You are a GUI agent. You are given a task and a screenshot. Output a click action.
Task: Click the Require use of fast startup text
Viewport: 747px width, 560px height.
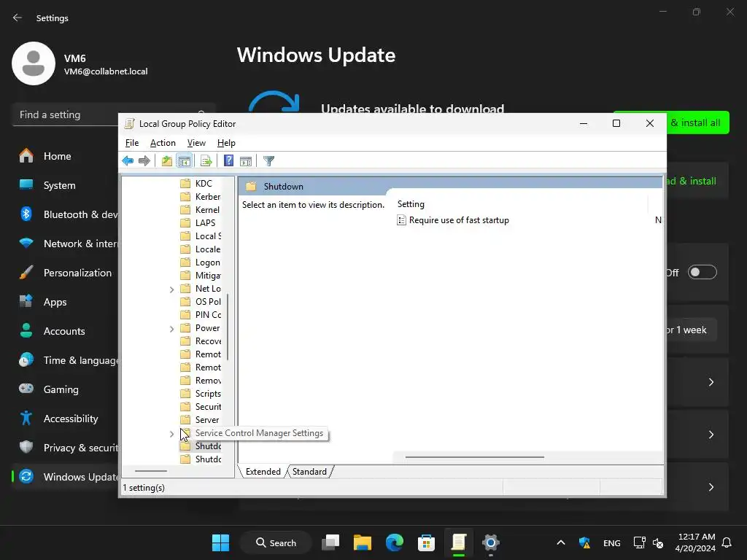tap(459, 220)
